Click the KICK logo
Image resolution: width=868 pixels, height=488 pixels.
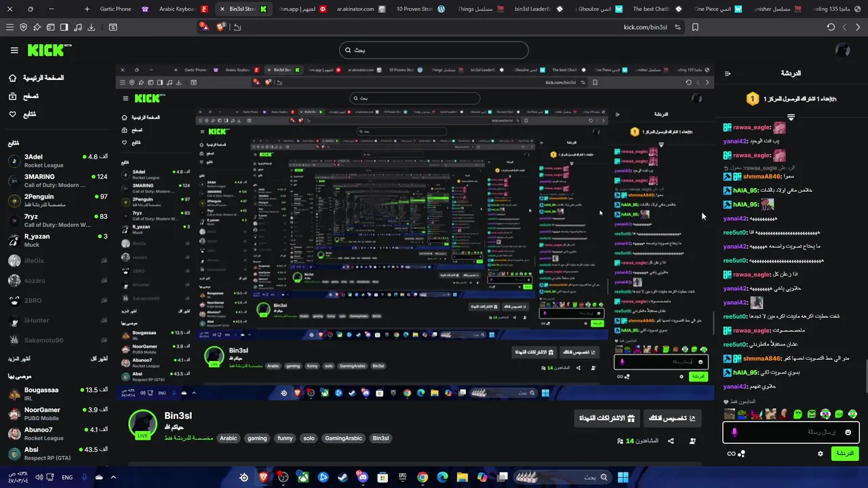coord(50,50)
